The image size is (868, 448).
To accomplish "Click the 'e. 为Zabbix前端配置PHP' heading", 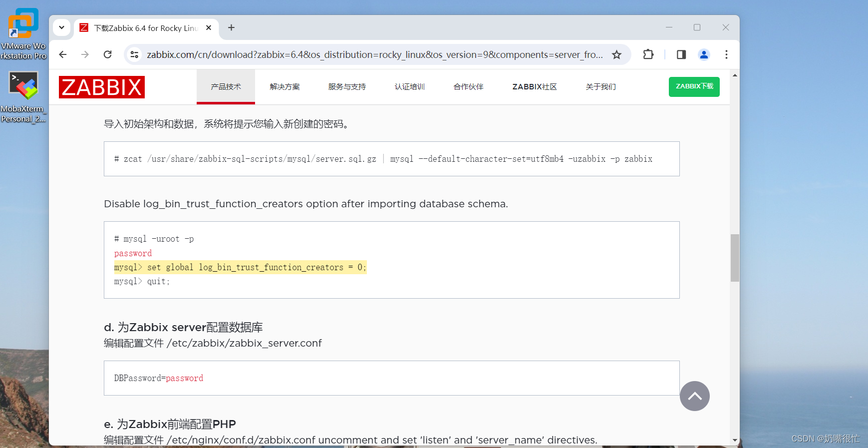I will pos(170,424).
